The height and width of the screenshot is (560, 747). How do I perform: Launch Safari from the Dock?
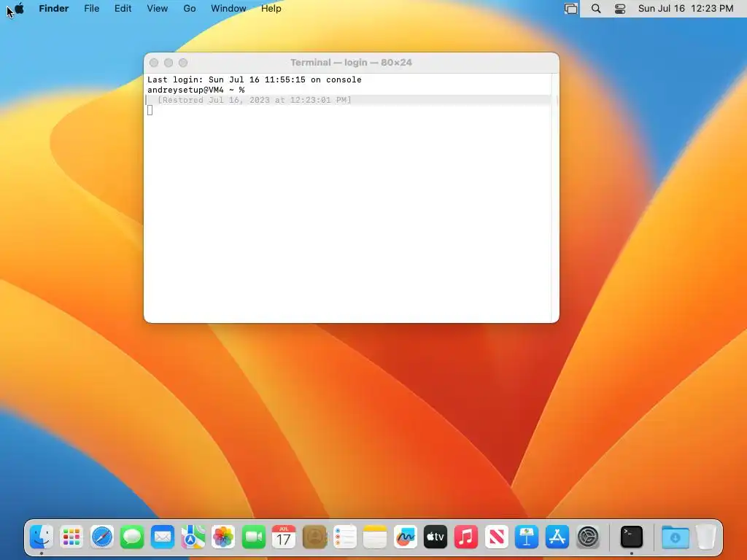point(102,537)
